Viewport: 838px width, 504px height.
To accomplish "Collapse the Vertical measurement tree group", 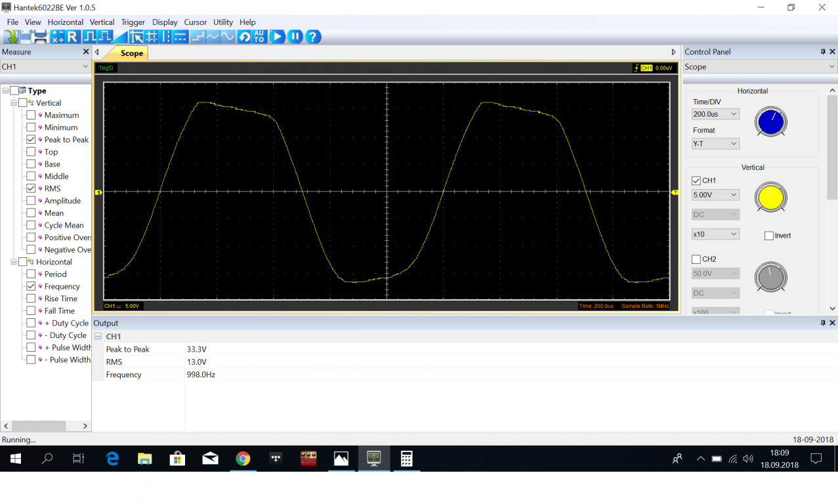I will tap(14, 103).
